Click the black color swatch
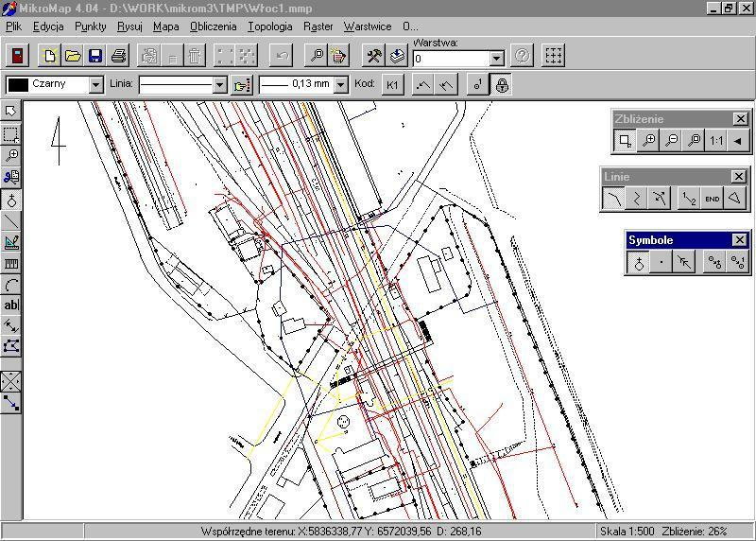This screenshot has height=541, width=756. coord(18,85)
